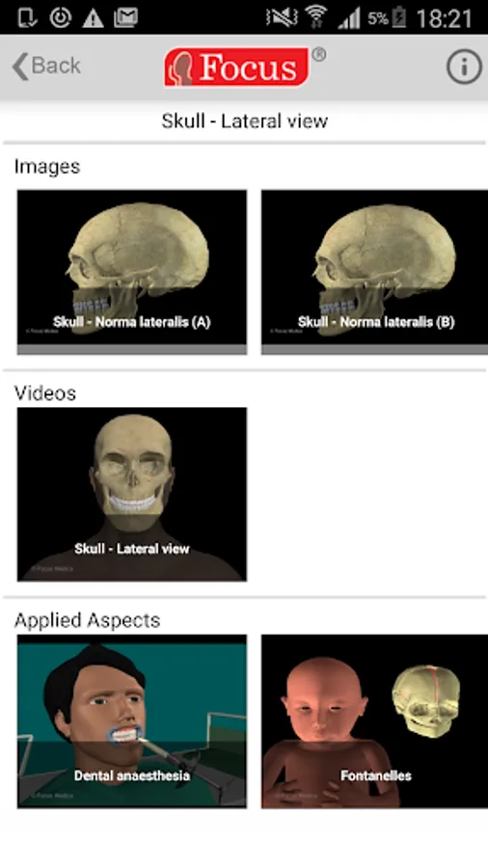Go back using the Back arrow
Image resolution: width=488 pixels, height=868 pixels.
tap(20, 67)
